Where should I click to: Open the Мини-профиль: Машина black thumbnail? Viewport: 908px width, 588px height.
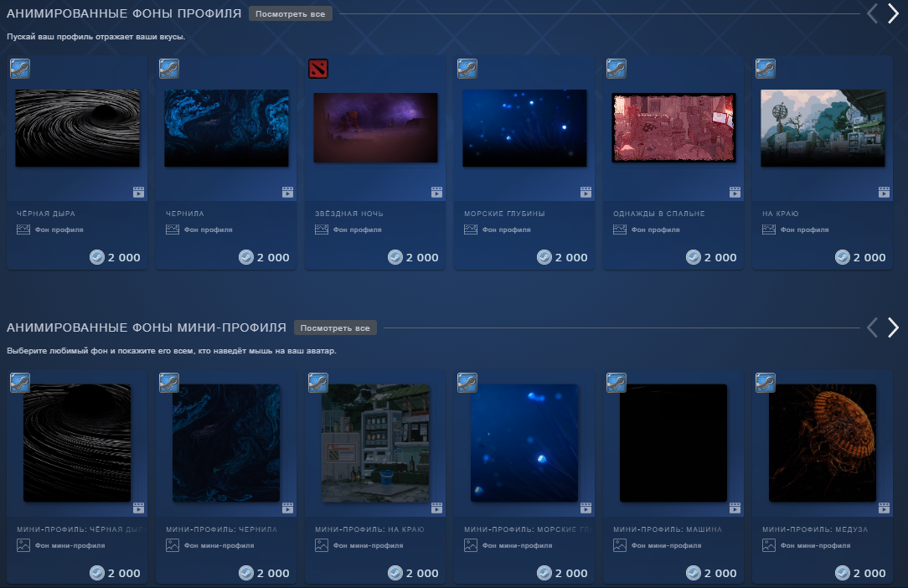click(x=673, y=443)
